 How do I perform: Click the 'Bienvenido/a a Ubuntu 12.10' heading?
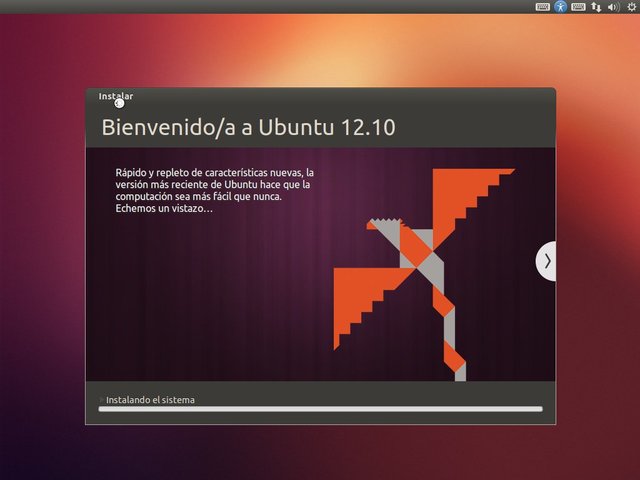[248, 127]
